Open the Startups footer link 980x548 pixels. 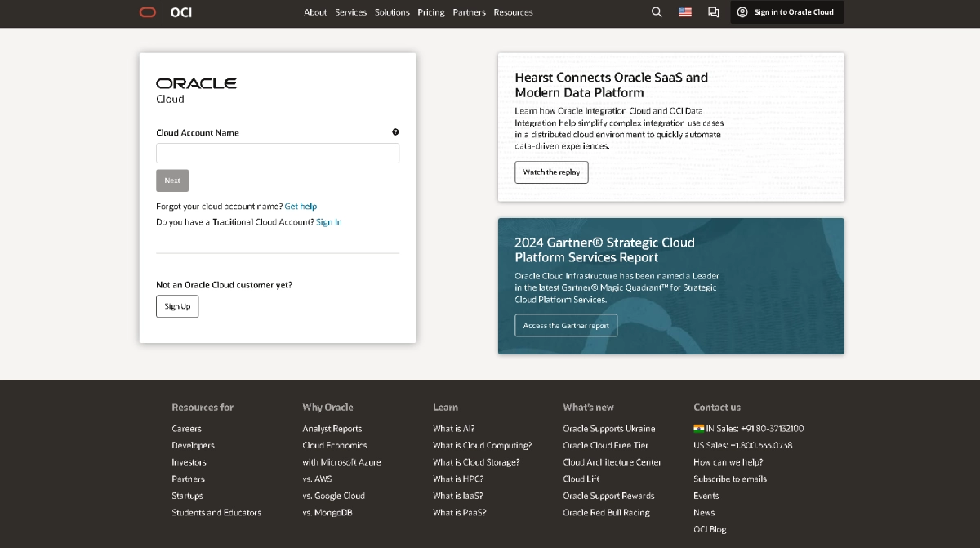pos(187,496)
